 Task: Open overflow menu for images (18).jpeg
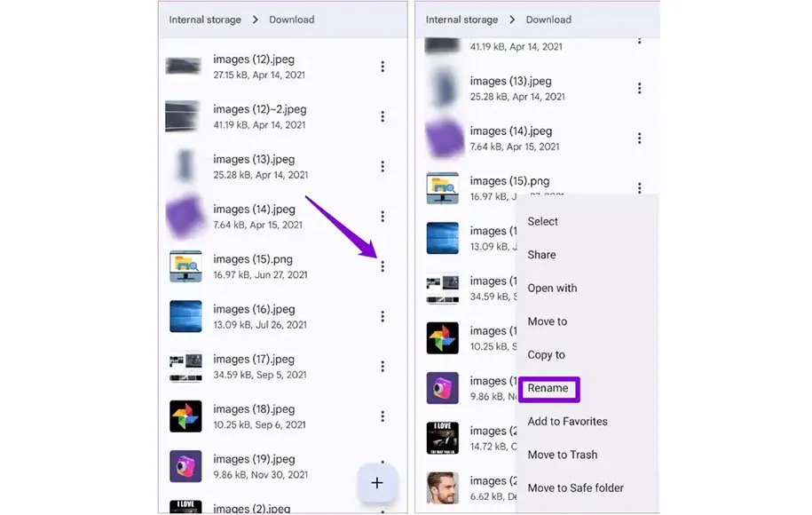[382, 416]
